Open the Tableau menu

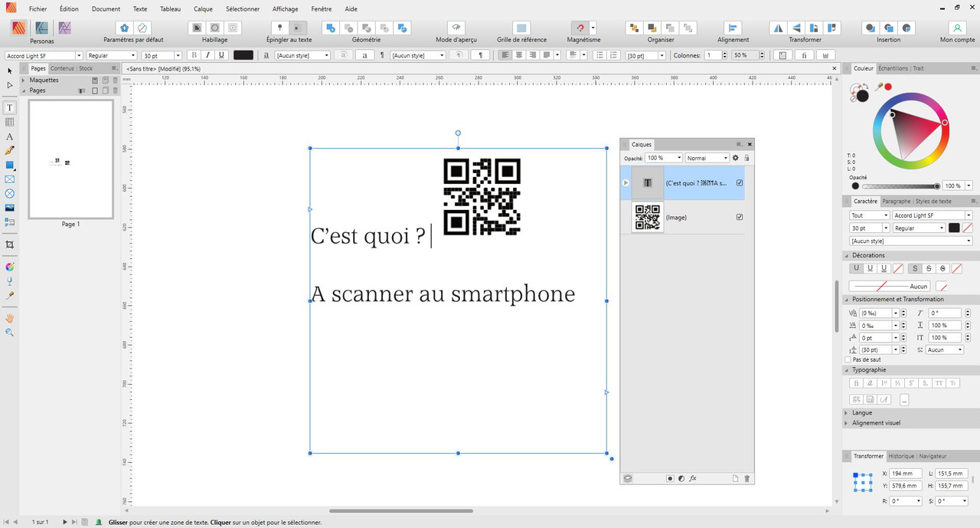pyautogui.click(x=171, y=9)
